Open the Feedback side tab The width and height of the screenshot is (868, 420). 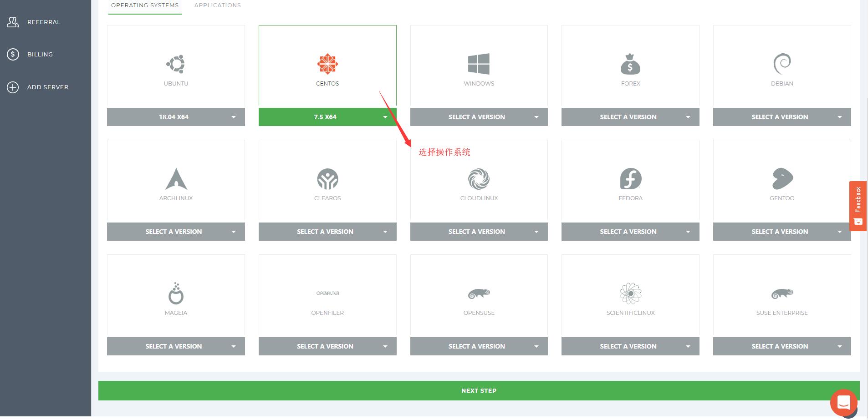coord(858,206)
